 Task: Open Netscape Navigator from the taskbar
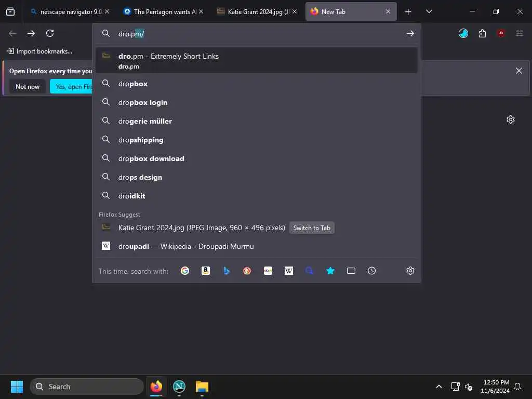pyautogui.click(x=179, y=387)
